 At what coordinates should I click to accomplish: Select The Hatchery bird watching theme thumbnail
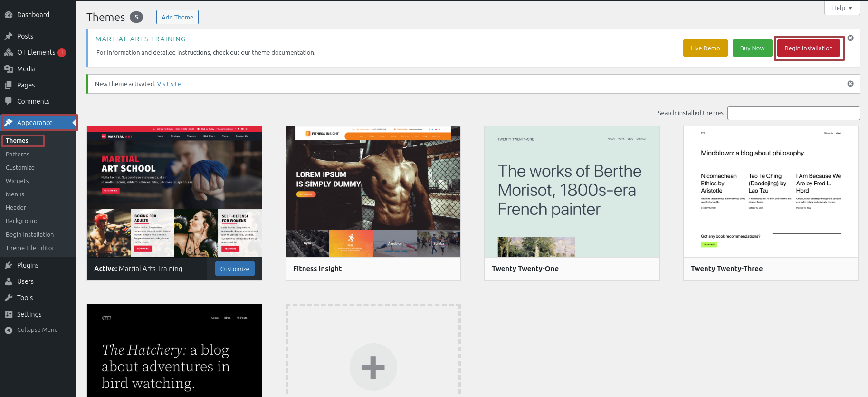click(x=174, y=350)
